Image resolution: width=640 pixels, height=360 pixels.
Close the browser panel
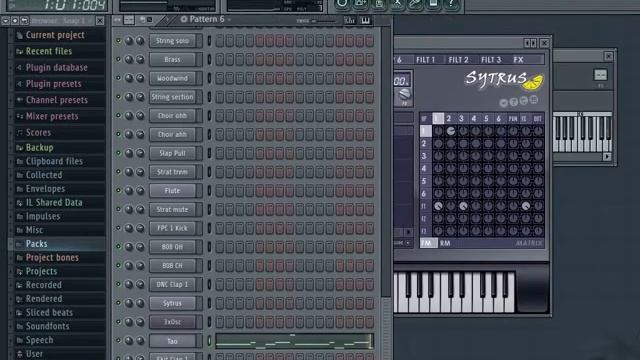[100, 20]
